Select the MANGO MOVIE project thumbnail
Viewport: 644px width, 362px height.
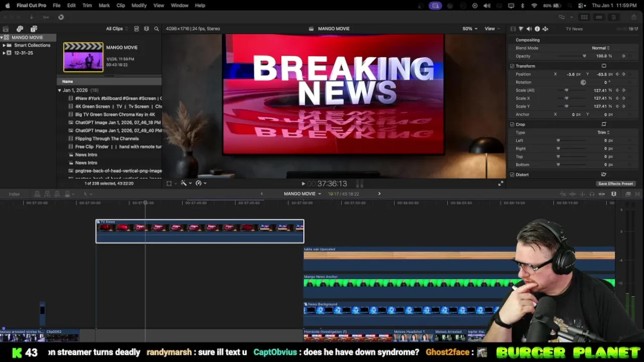[x=83, y=57]
